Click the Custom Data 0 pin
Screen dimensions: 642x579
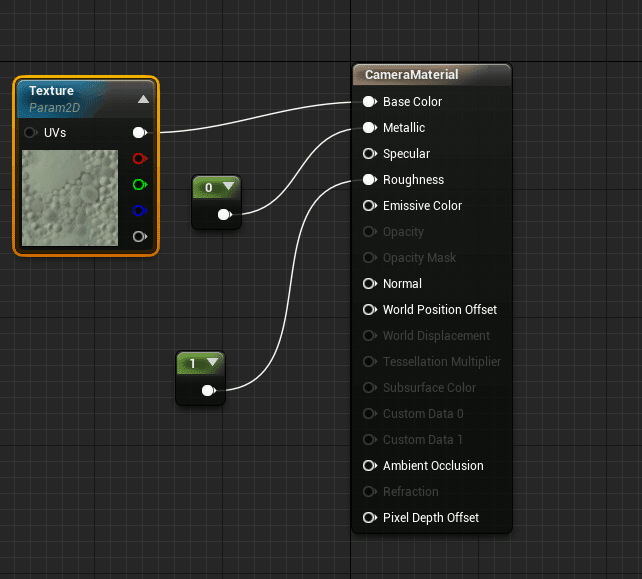tap(370, 414)
